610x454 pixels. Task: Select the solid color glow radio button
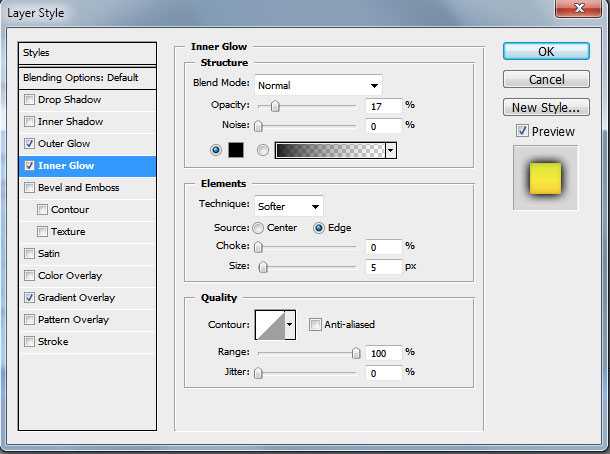216,150
